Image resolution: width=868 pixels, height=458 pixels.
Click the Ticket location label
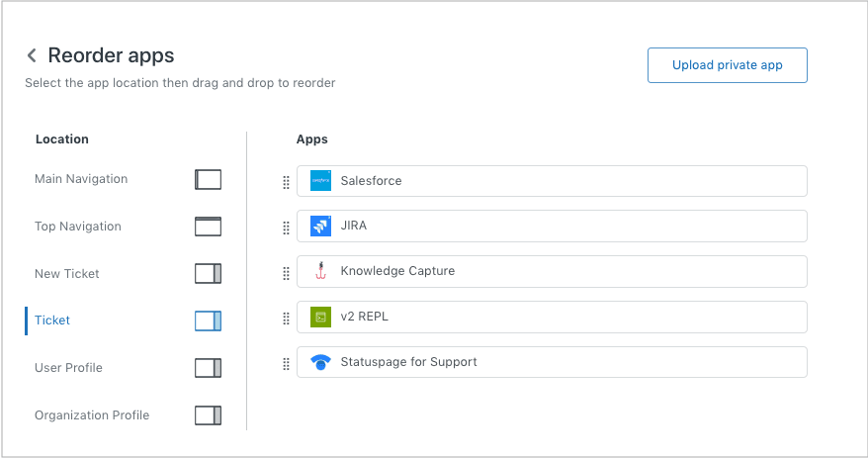coord(52,321)
